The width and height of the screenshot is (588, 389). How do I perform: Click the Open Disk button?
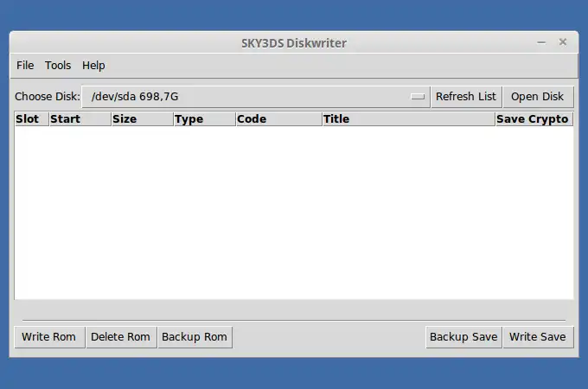coord(538,97)
